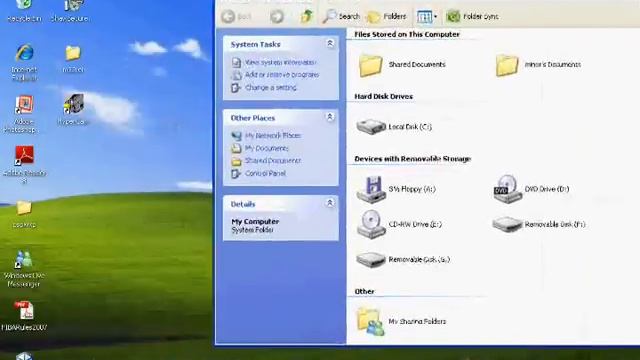Select Recycle Bin desktop icon
Screen dimensions: 640x360
[24, 11]
